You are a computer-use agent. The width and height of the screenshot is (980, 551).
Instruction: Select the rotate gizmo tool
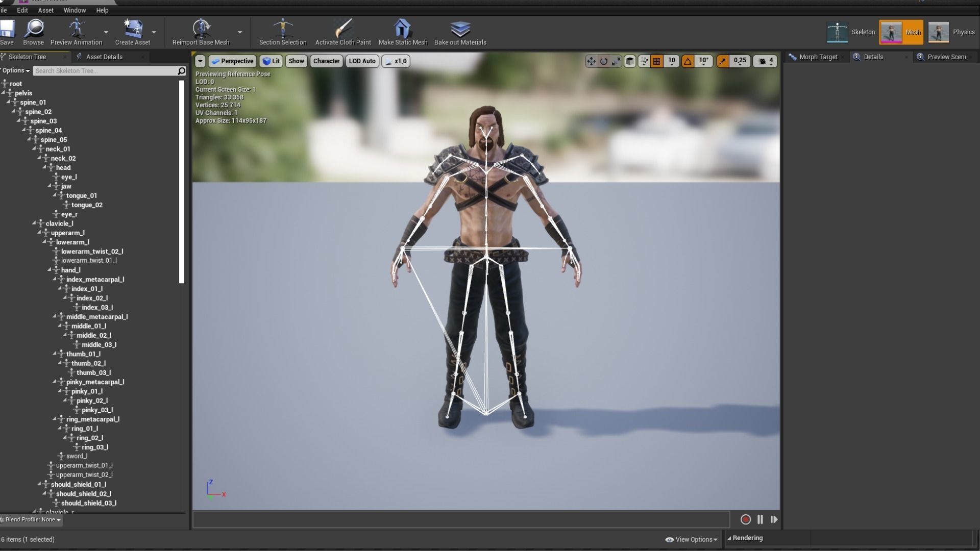(604, 61)
